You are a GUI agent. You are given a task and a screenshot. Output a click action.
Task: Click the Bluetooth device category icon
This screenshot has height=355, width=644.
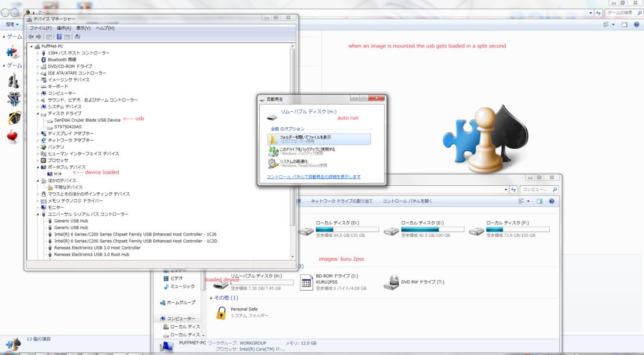(x=43, y=60)
